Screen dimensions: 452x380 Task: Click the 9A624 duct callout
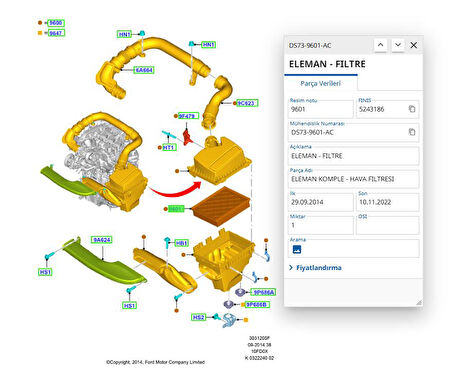pyautogui.click(x=102, y=240)
